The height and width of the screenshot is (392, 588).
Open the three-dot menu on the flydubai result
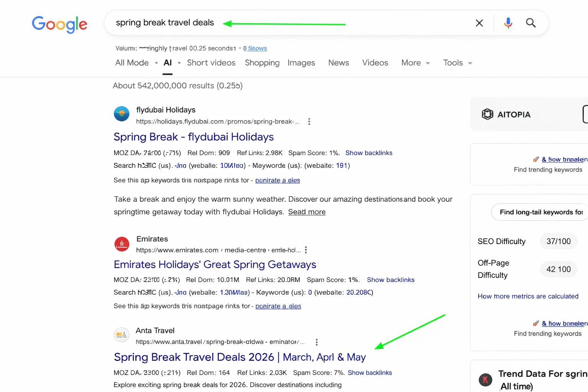click(x=309, y=121)
